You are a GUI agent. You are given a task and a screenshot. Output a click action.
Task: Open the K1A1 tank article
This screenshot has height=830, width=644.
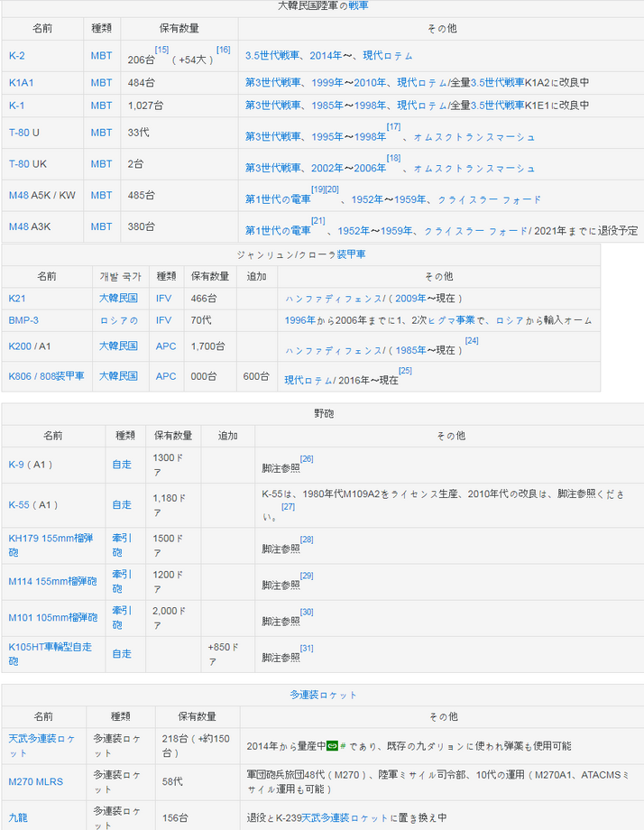pyautogui.click(x=21, y=82)
